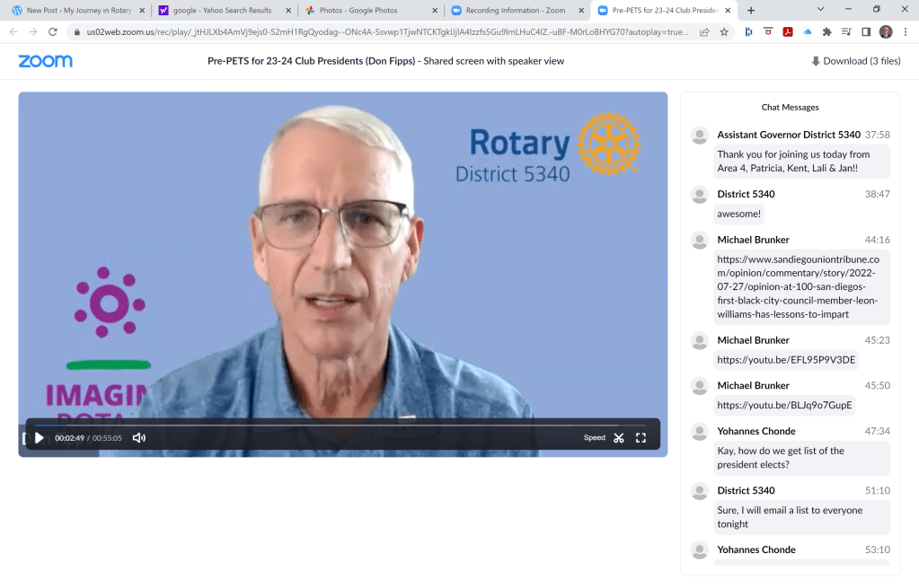The width and height of the screenshot is (919, 588).
Task: Open the playback Speed menu
Action: click(x=594, y=438)
